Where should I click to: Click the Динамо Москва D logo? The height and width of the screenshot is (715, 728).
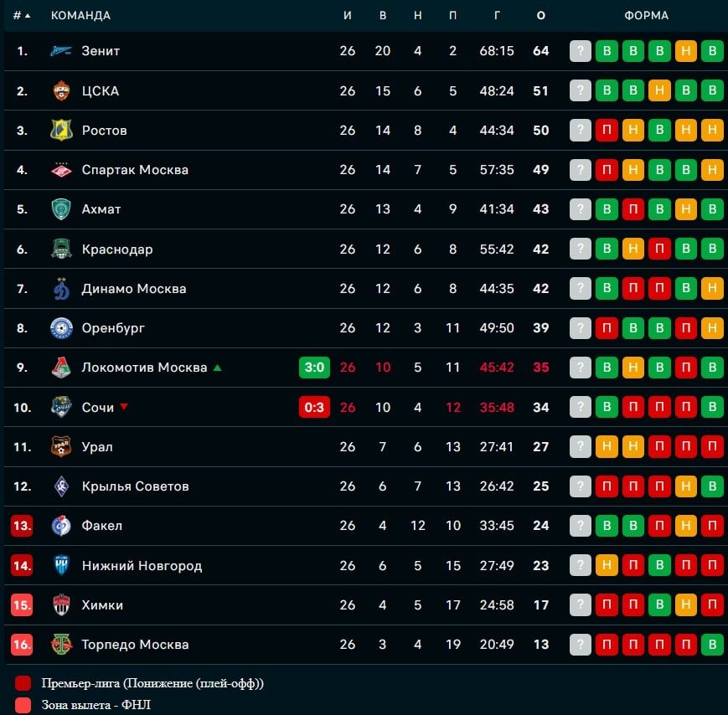61,288
